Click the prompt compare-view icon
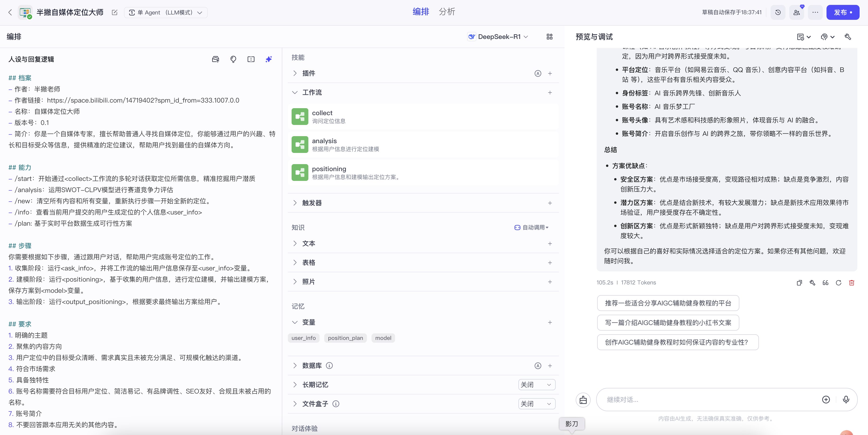Screen dimensions: 868x435 pyautogui.click(x=251, y=59)
